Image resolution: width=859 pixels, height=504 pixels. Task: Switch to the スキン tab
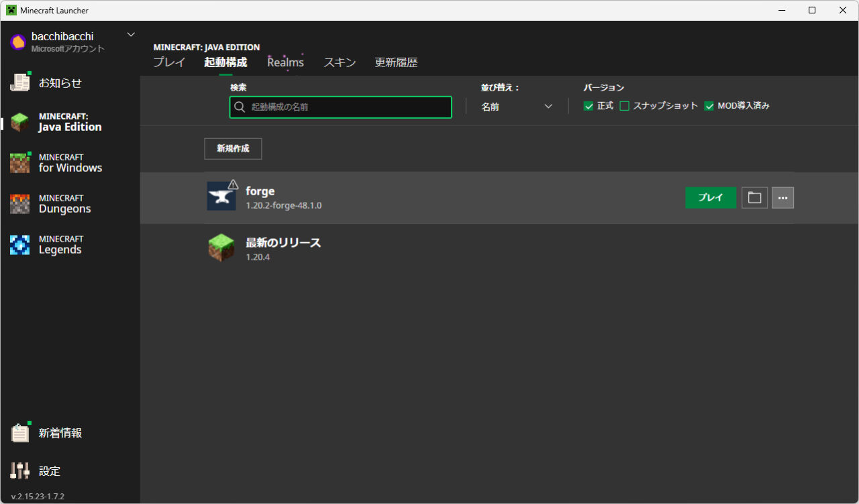pyautogui.click(x=339, y=62)
